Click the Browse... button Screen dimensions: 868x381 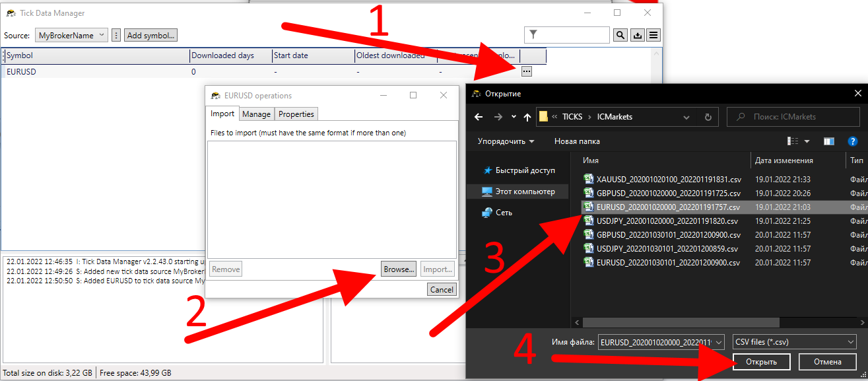399,269
